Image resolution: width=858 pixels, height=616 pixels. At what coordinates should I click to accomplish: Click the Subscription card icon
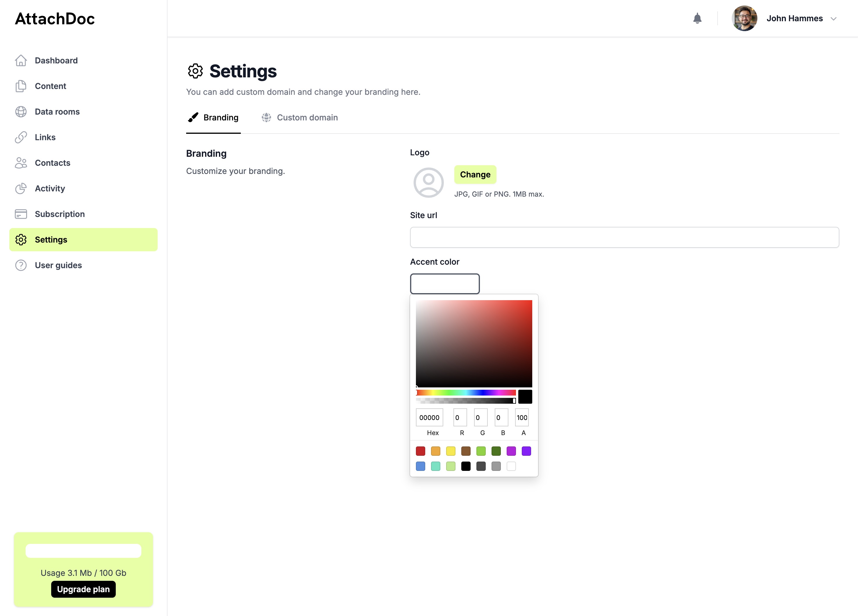pyautogui.click(x=21, y=214)
